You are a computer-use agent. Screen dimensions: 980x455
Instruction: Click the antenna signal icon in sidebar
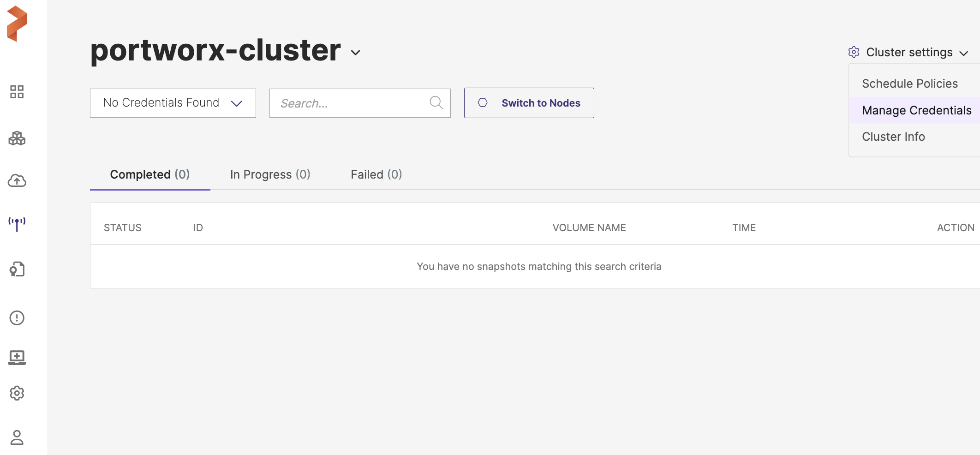pos(17,224)
